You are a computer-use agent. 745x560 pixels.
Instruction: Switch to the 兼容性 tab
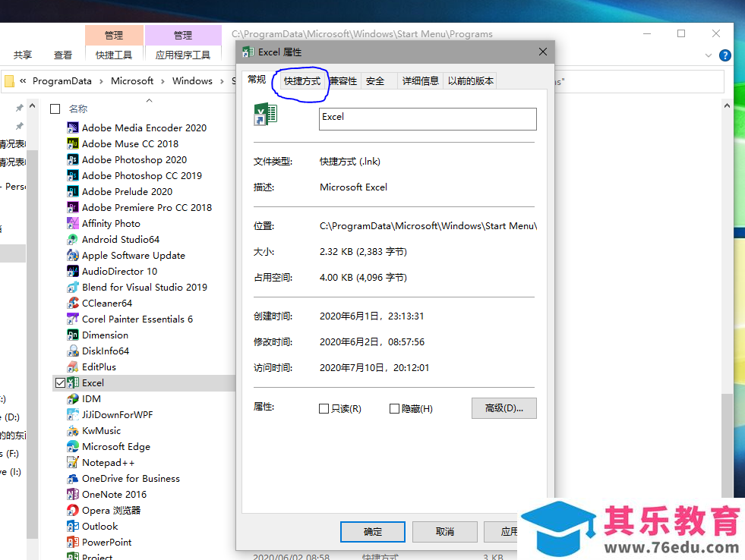[343, 81]
